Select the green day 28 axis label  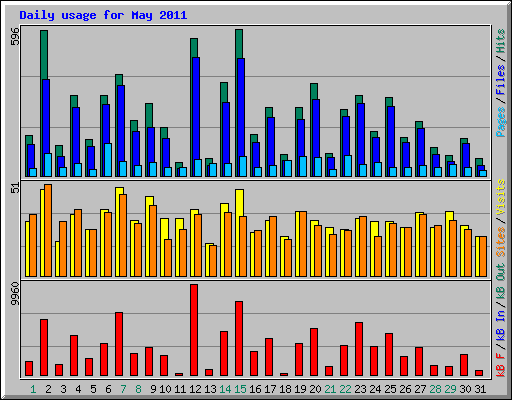435,389
